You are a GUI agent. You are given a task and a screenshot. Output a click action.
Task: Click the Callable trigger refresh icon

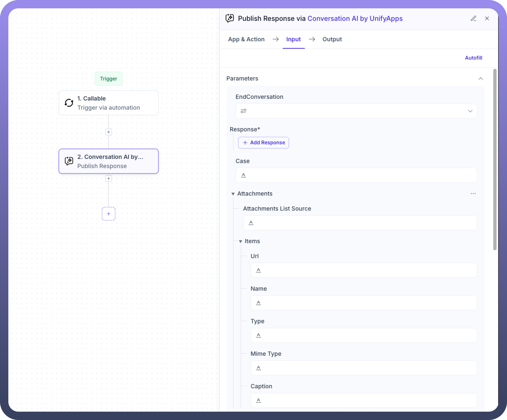coord(69,103)
